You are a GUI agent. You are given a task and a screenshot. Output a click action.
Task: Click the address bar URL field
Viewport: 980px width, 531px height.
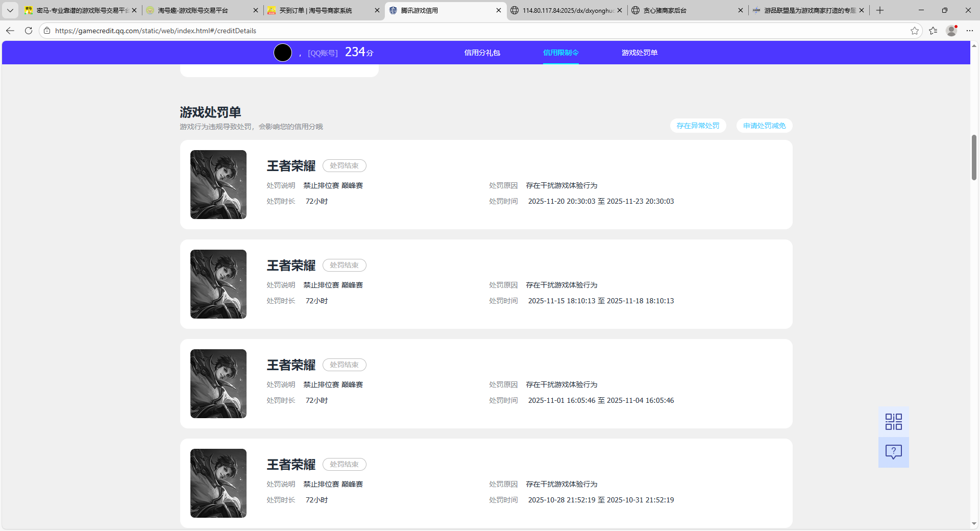click(459, 31)
